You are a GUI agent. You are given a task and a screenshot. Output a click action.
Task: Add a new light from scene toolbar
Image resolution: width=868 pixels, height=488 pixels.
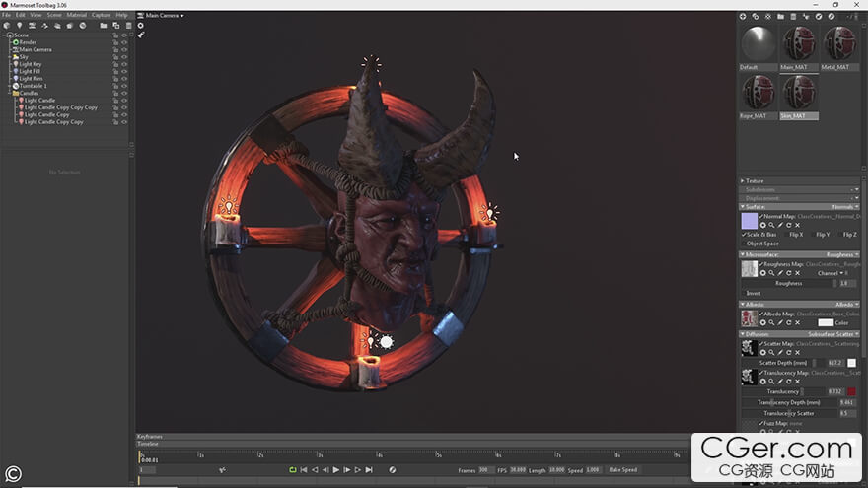coord(20,26)
